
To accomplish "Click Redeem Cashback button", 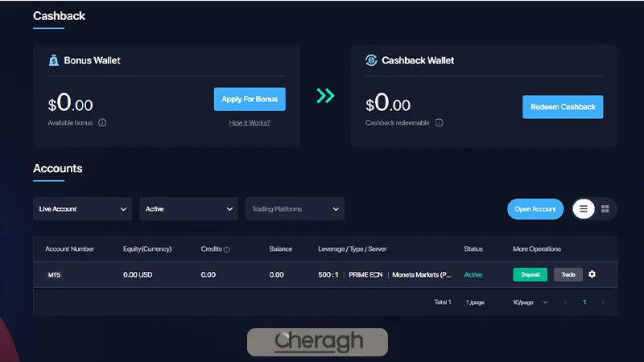I will click(x=563, y=107).
